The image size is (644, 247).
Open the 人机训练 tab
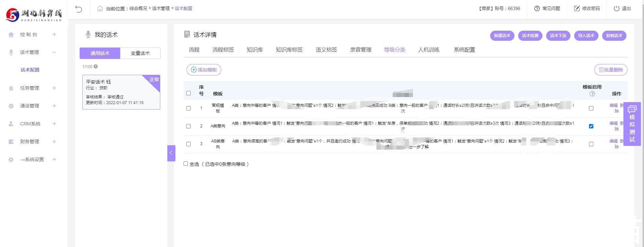[x=429, y=50]
